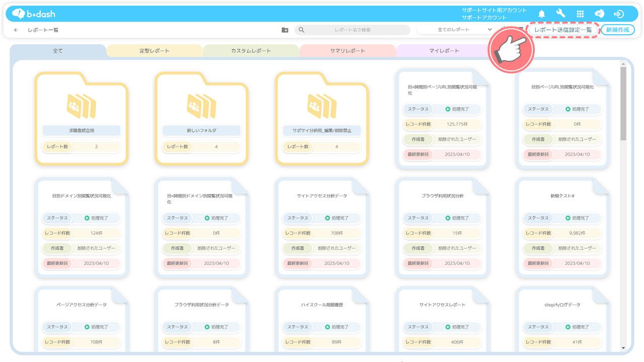This screenshot has height=362, width=644.
Task: Click the green status icon on ブラウザ利用状況分析
Action: (x=448, y=218)
